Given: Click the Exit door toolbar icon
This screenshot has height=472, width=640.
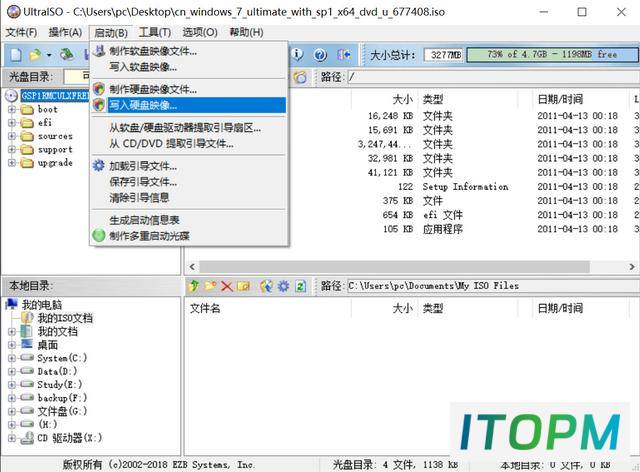Looking at the screenshot, I should (344, 55).
